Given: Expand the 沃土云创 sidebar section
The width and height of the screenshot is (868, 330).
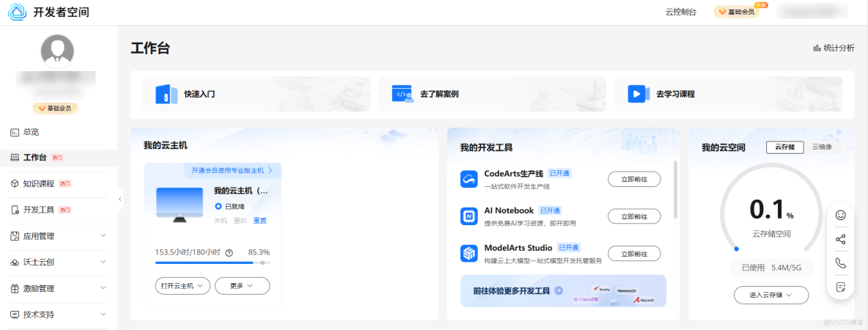Looking at the screenshot, I should (103, 262).
